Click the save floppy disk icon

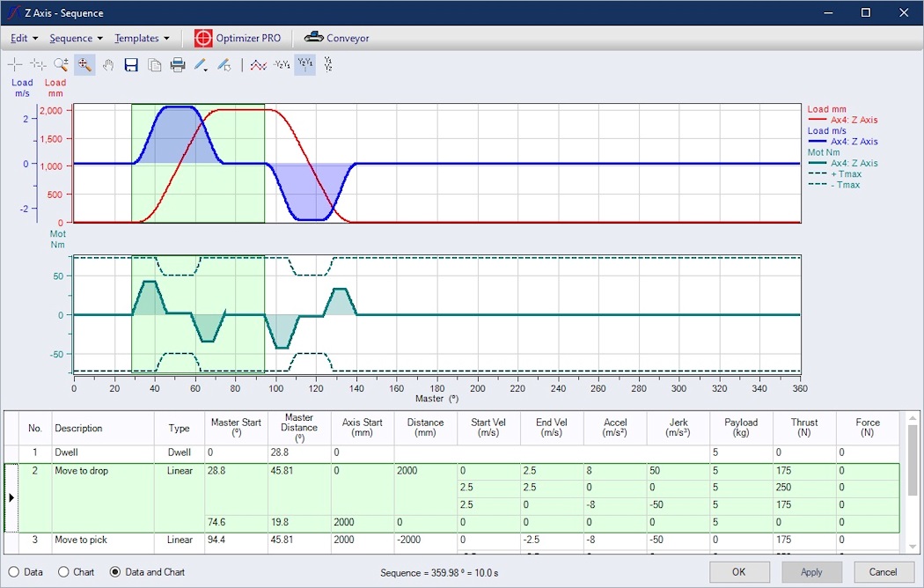tap(131, 64)
